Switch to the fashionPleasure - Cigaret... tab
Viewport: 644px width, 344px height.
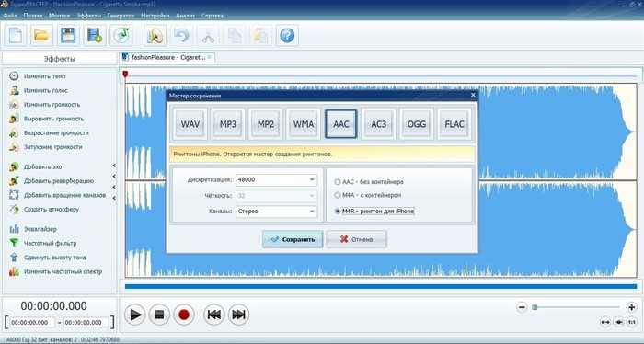point(167,57)
